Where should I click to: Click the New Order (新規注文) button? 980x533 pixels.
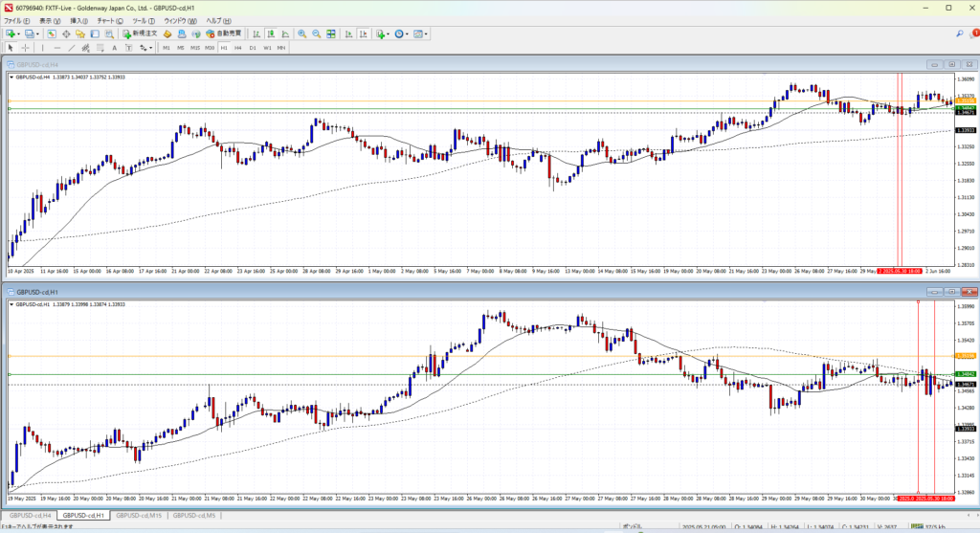coord(139,33)
